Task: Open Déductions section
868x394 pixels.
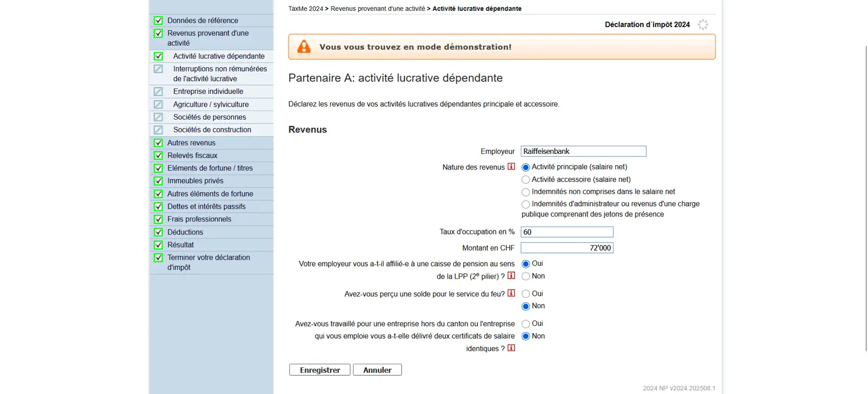Action: click(x=185, y=232)
